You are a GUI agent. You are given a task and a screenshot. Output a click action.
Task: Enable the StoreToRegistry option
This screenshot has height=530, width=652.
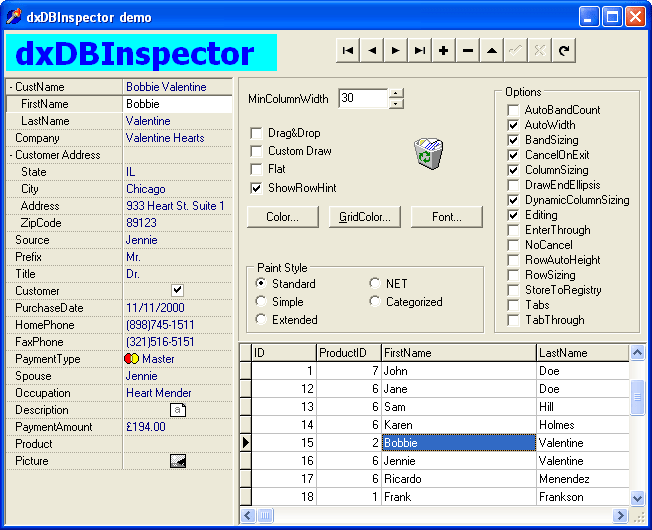pos(513,290)
